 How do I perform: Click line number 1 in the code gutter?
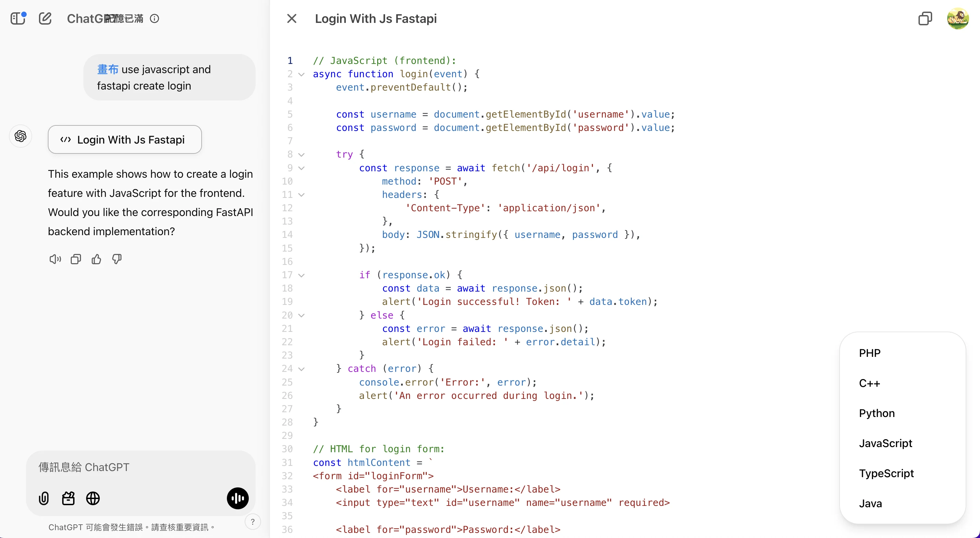(x=290, y=60)
